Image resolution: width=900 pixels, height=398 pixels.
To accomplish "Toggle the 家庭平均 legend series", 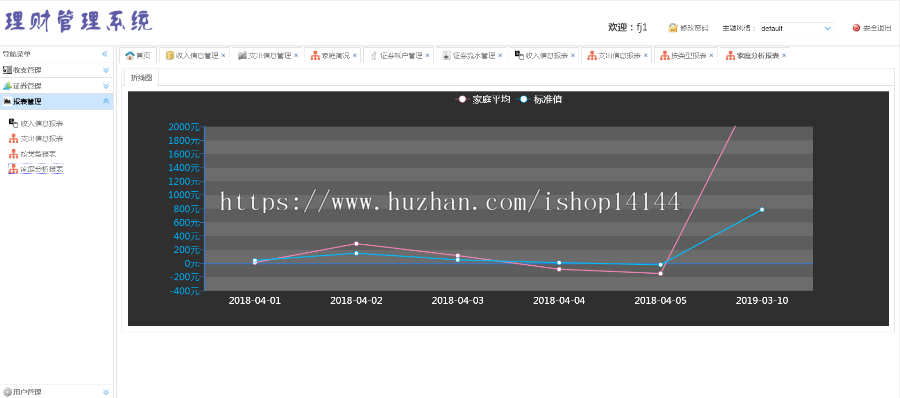I will click(x=482, y=99).
